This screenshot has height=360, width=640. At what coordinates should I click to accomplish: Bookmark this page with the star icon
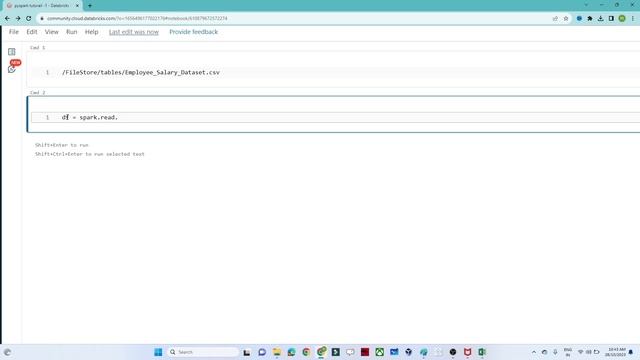click(x=566, y=18)
